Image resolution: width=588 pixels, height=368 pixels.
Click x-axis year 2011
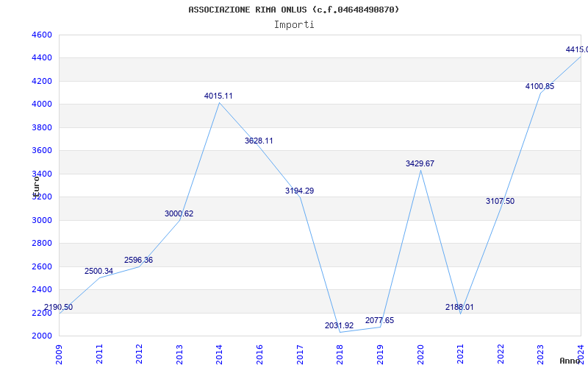click(x=99, y=355)
